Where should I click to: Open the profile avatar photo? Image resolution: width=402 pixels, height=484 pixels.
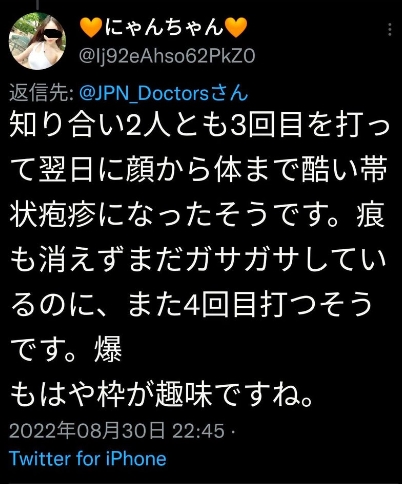click(x=37, y=41)
